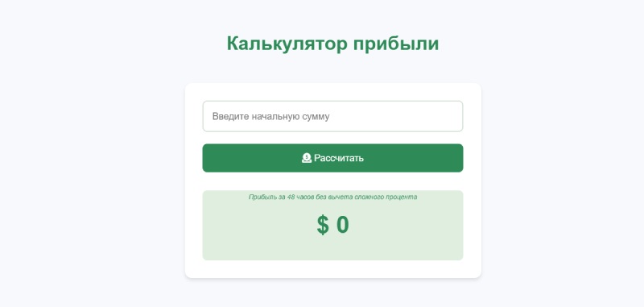Screen dimensions: 644x307
Task: Click the right end of initial sum field
Action: [452, 116]
